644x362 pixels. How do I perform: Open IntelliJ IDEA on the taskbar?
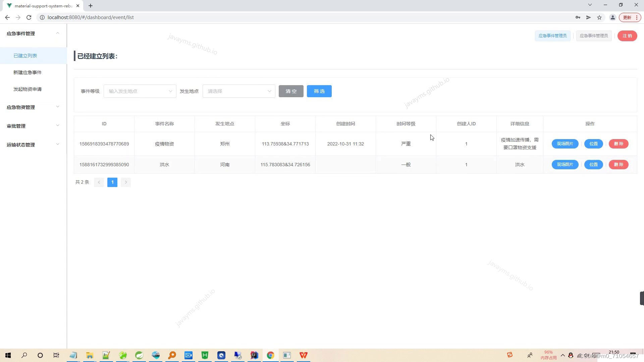click(x=254, y=355)
